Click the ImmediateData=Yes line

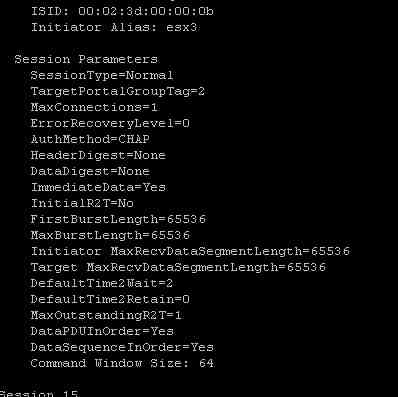(98, 187)
